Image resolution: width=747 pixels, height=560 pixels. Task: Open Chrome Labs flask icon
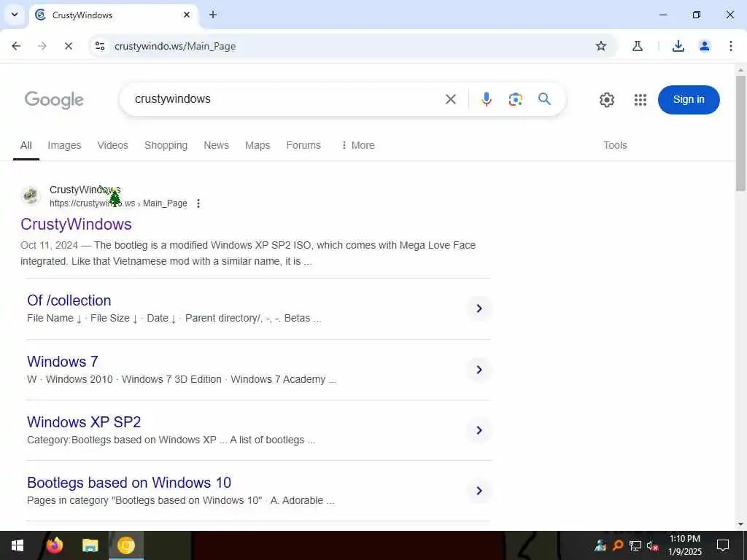[638, 46]
